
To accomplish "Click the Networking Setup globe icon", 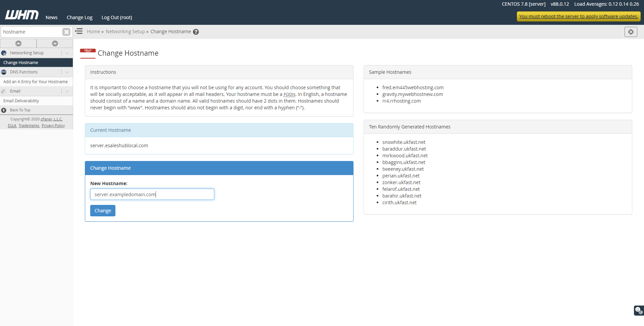I will (4, 53).
